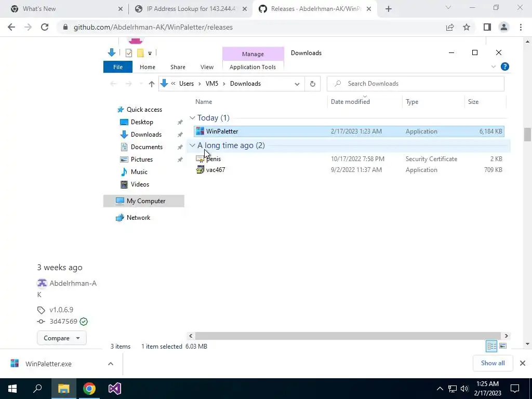532x399 pixels.
Task: Click VM5 in the address path
Action: (212, 84)
